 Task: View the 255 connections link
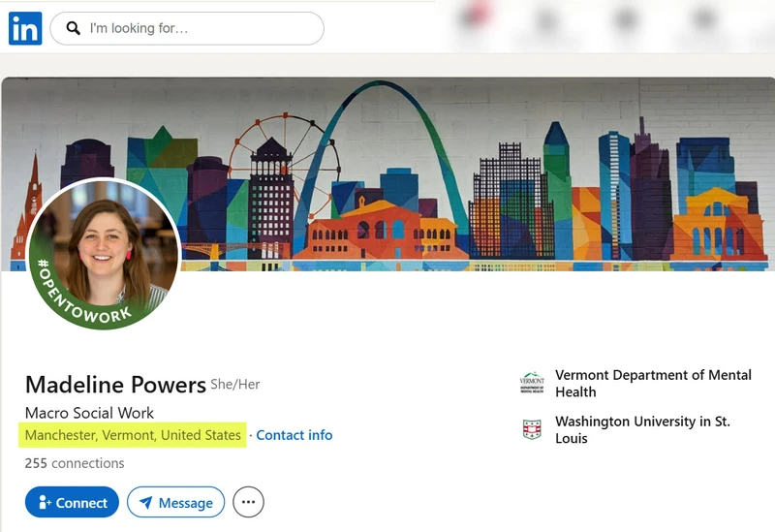click(x=75, y=463)
